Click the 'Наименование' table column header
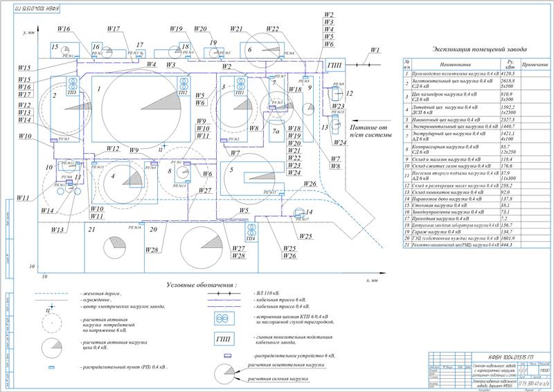Viewport: 554px width, 392px height. [x=456, y=64]
